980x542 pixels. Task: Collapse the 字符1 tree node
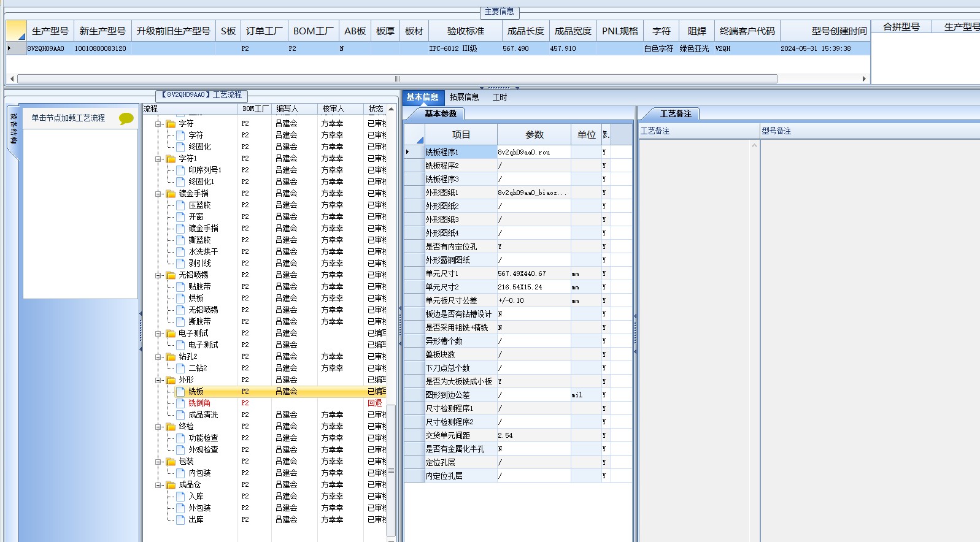click(x=159, y=159)
